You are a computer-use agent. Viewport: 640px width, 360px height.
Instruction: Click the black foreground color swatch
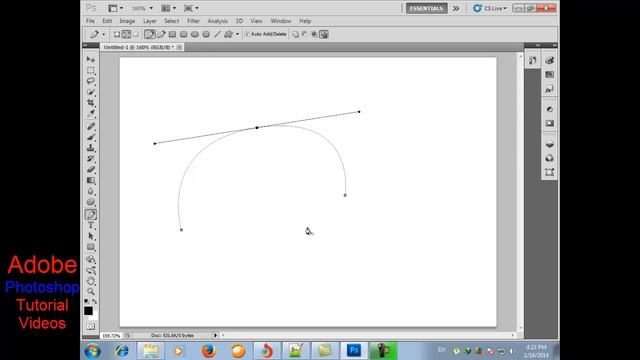pos(88,311)
